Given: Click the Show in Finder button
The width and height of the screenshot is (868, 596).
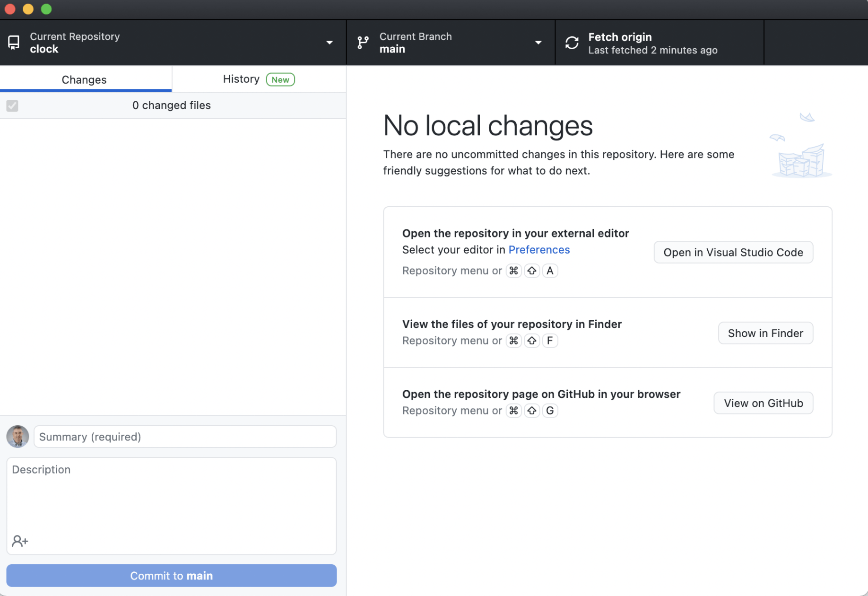Looking at the screenshot, I should [x=765, y=333].
